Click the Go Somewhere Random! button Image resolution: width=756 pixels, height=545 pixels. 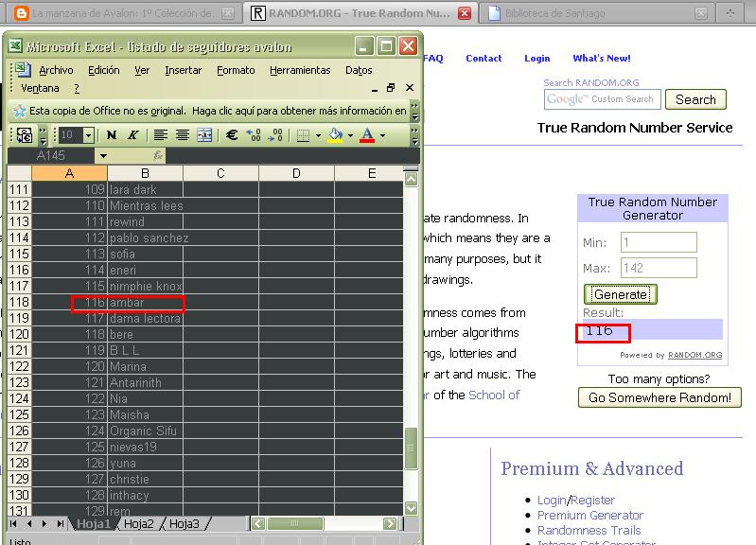659,397
